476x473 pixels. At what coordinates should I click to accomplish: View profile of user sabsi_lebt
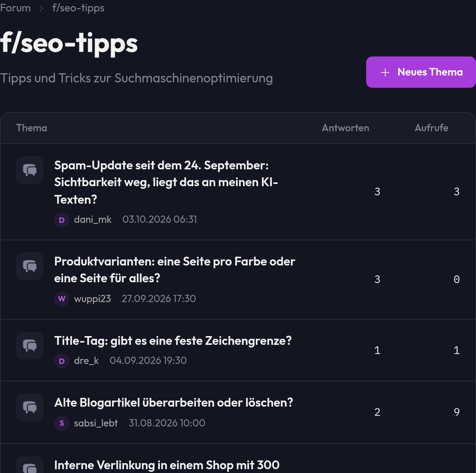coord(96,423)
